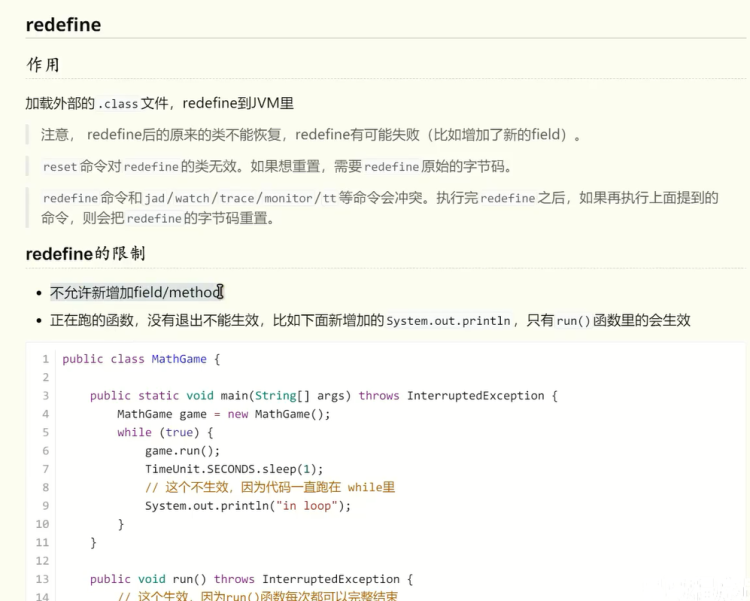Click the "redefine" main heading

click(x=63, y=25)
